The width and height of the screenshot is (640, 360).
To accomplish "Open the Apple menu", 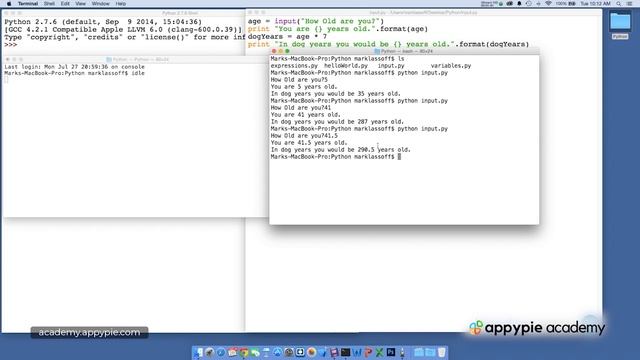I will 9,4.
